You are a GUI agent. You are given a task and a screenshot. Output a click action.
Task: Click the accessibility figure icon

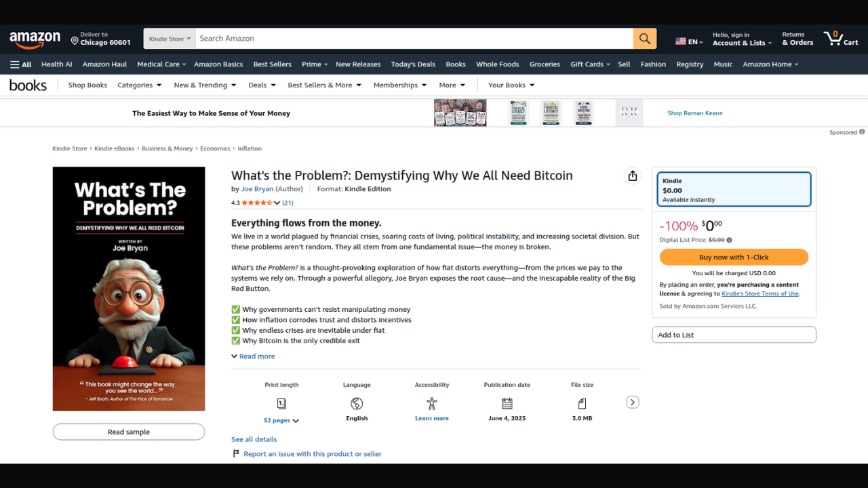(432, 403)
